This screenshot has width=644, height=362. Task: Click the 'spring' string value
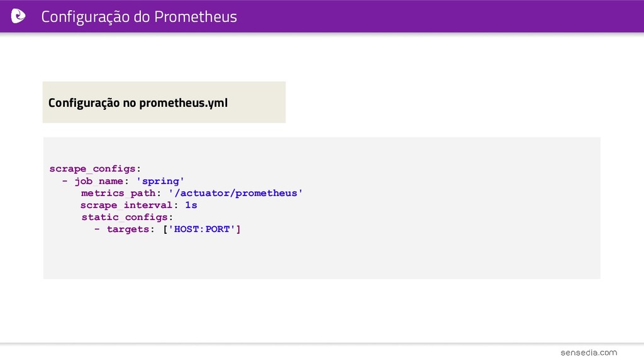tap(160, 181)
